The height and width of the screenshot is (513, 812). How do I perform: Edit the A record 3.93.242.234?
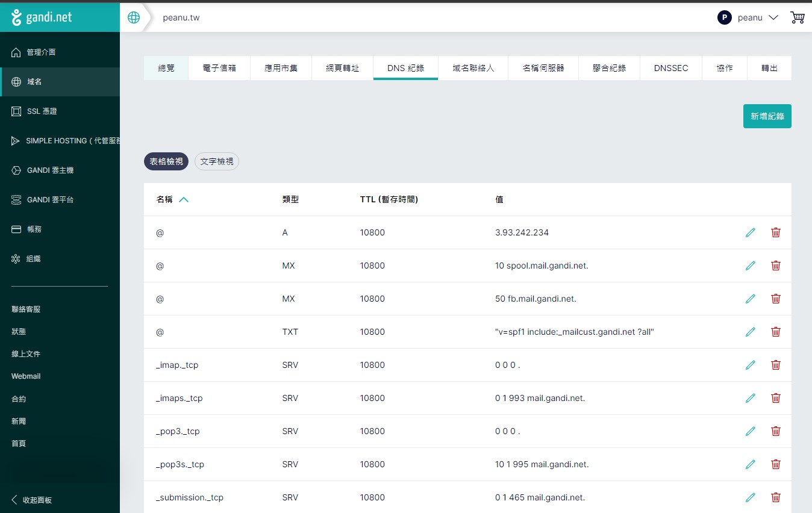coord(751,232)
